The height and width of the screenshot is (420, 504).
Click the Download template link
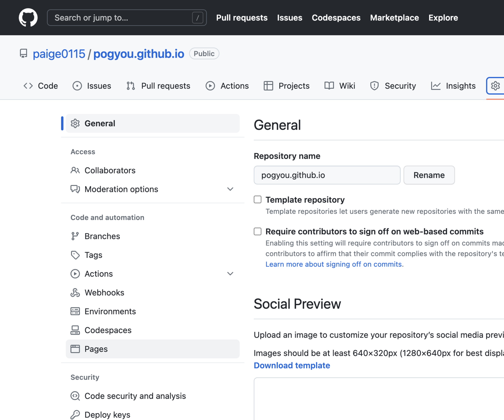(292, 365)
